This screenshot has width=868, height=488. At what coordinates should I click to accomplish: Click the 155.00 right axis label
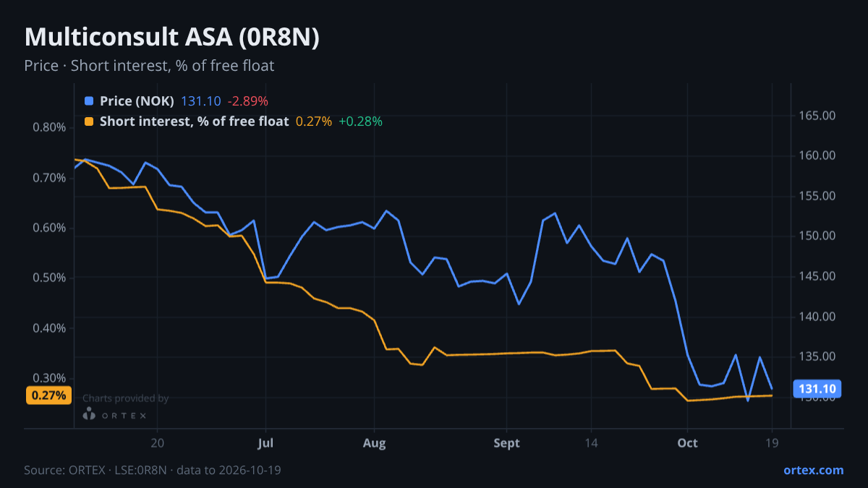817,196
